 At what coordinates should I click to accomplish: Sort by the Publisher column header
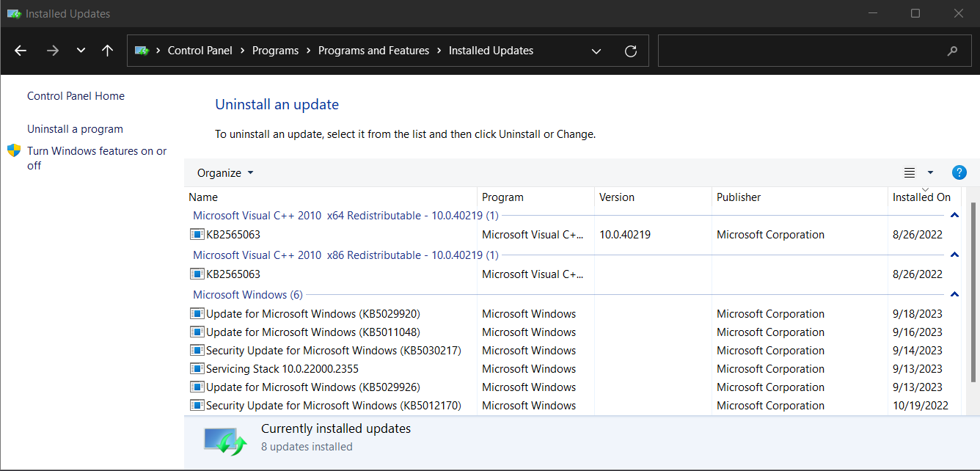point(800,197)
